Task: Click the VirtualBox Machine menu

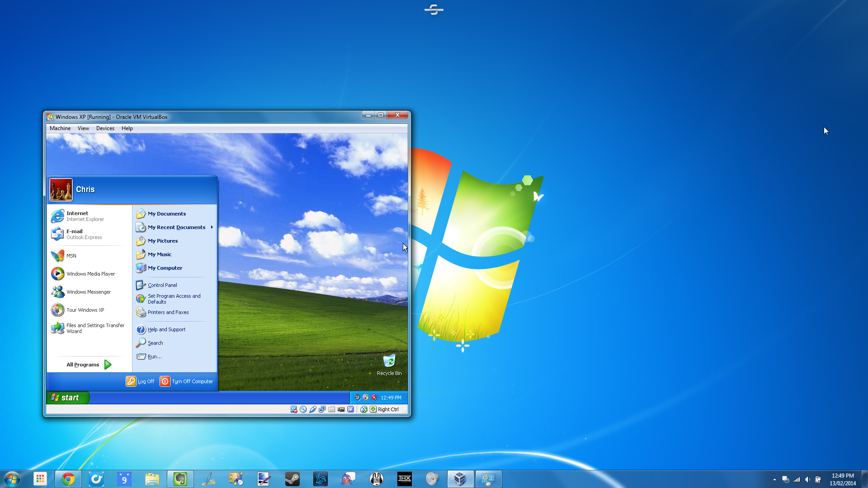Action: point(60,128)
